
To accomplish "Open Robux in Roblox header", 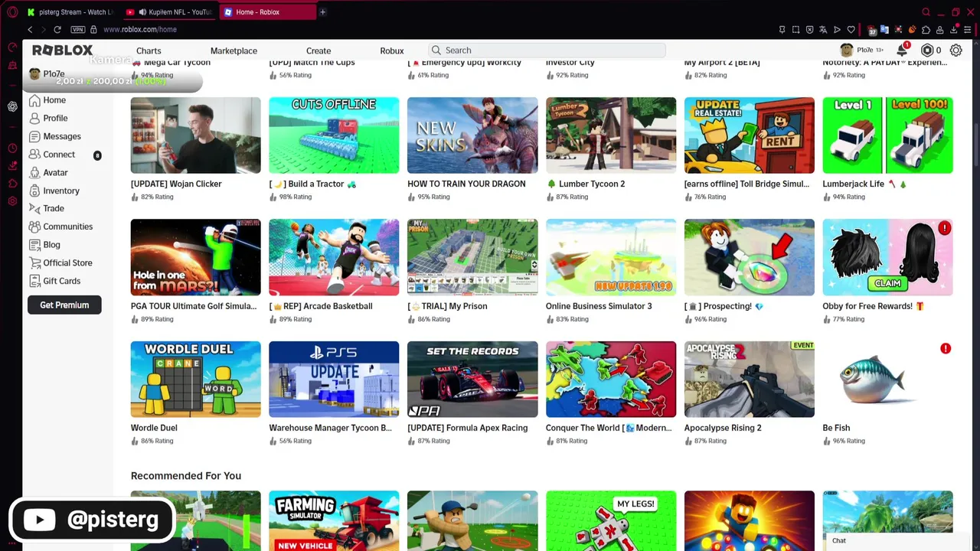I will tap(391, 51).
